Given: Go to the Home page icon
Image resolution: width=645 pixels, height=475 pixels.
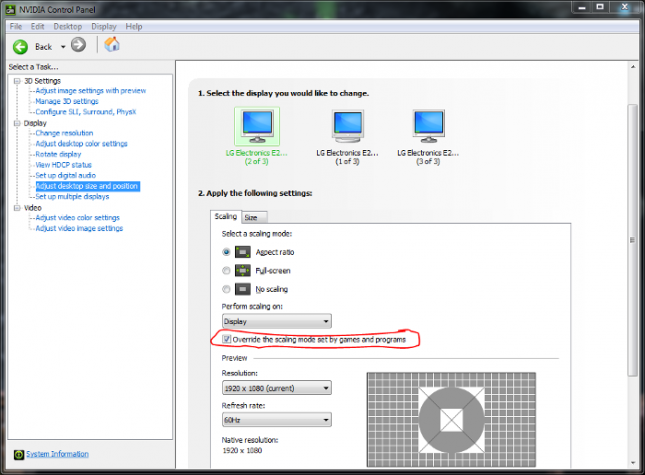Looking at the screenshot, I should pyautogui.click(x=112, y=44).
